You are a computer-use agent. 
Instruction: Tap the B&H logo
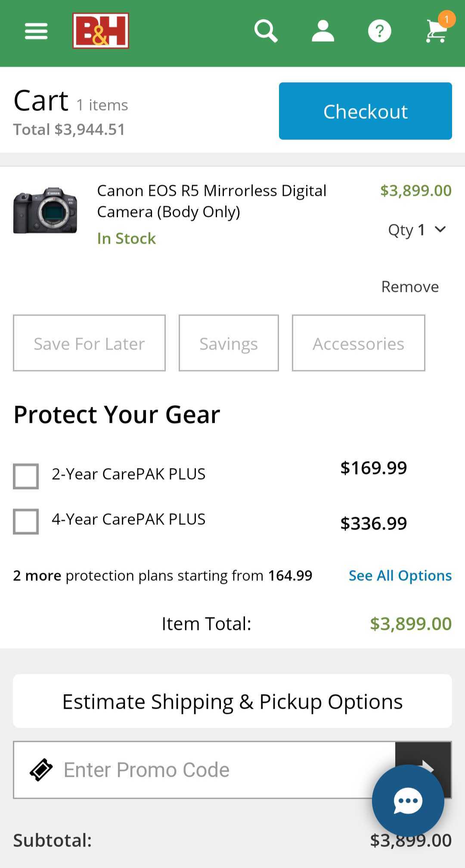[101, 31]
